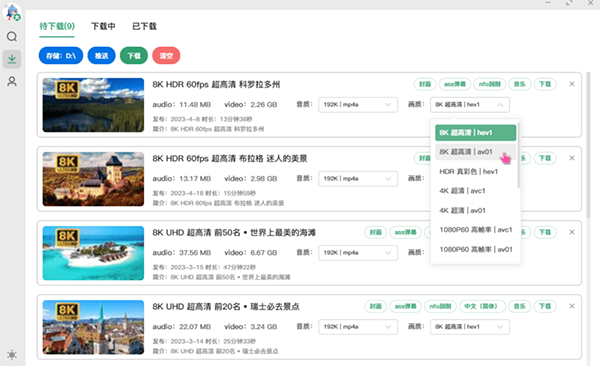Click 音乐 tag on 瑞士必去景点 video
This screenshot has width=600, height=366.
pyautogui.click(x=520, y=306)
